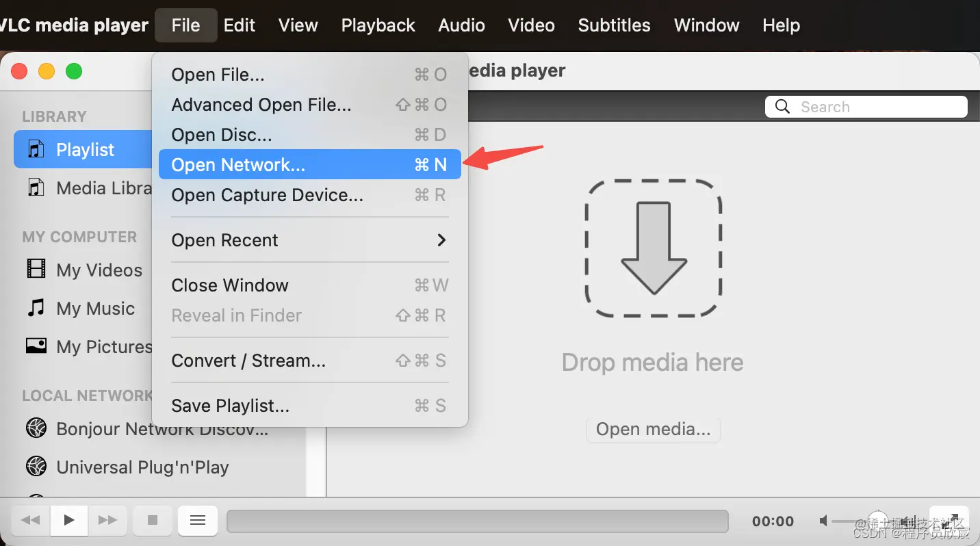Choose Open Disc... from File menu
This screenshot has width=980, height=546.
pyautogui.click(x=310, y=134)
